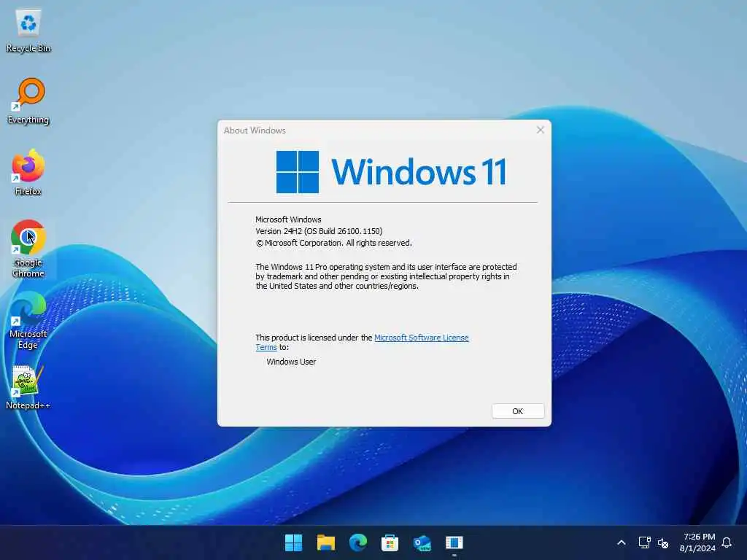Select the Everything search shortcut

28,101
